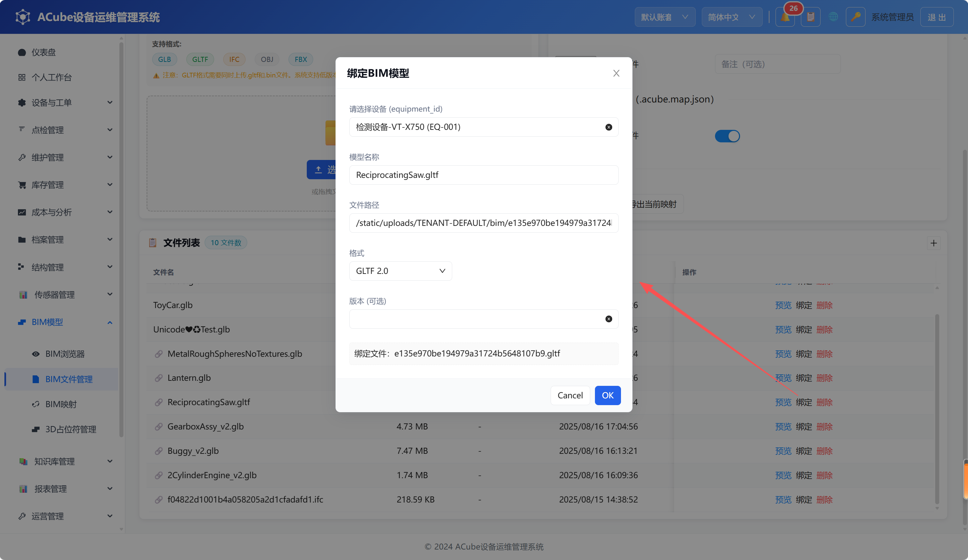This screenshot has height=560, width=968.
Task: Clear the version field with its X icon
Action: (609, 319)
